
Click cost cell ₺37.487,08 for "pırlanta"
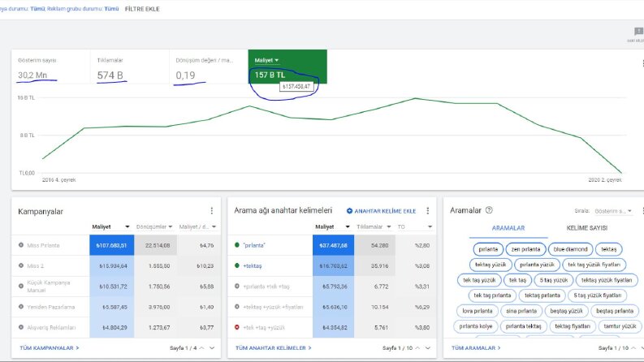(333, 245)
